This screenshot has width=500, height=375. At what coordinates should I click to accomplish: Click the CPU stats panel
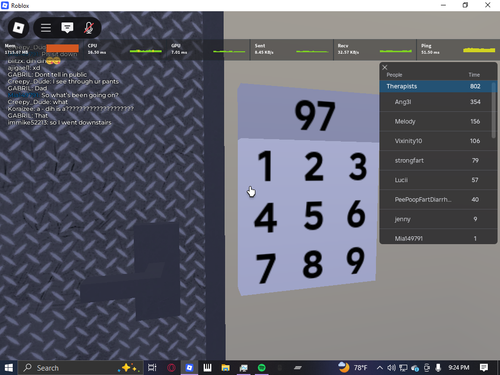(125, 50)
